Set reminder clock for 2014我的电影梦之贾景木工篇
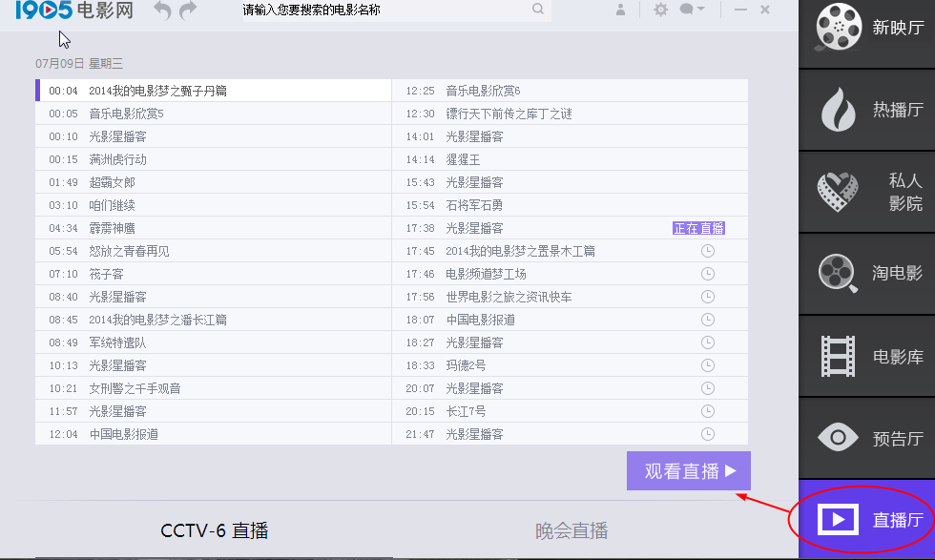 point(708,251)
